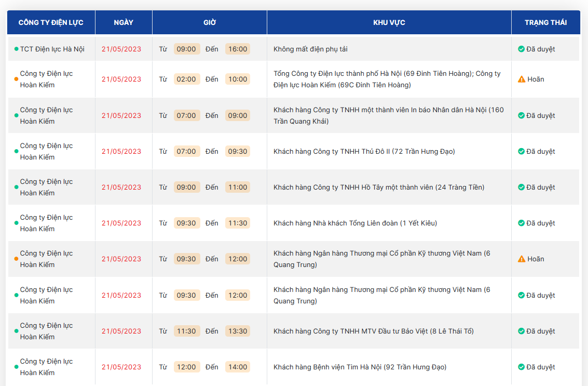Click the NGÀY column header
The image size is (588, 386).
tap(124, 22)
